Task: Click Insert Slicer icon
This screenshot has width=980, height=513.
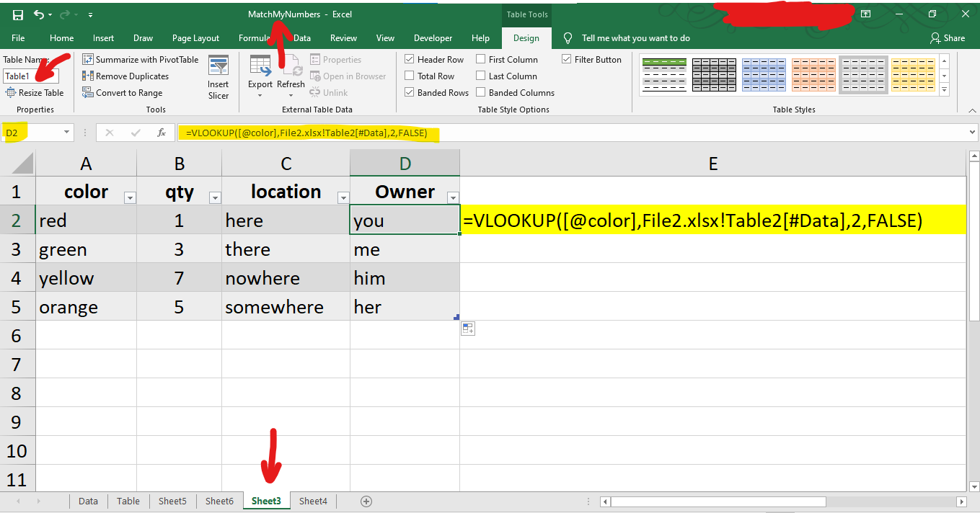Action: 218,66
